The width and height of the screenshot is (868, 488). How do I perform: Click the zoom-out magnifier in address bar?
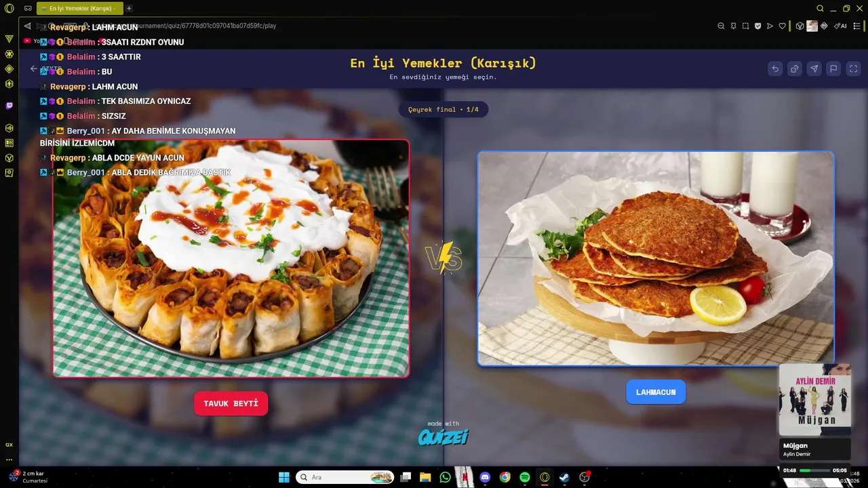pyautogui.click(x=721, y=26)
